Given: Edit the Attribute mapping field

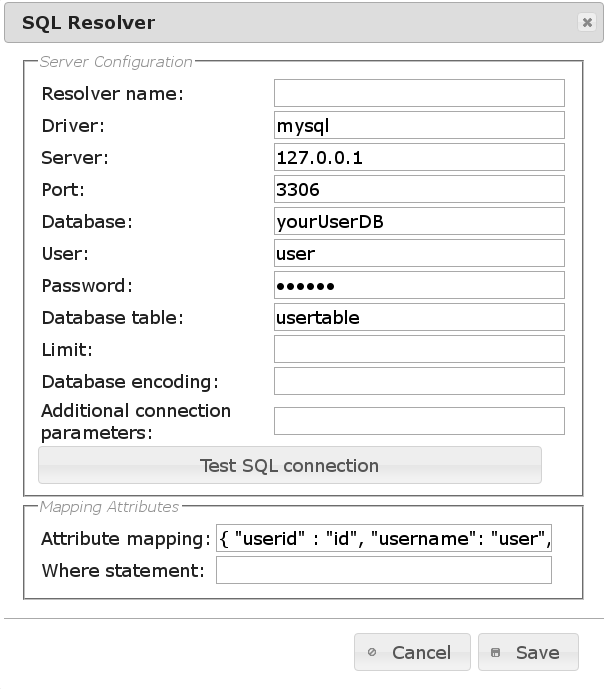Looking at the screenshot, I should pyautogui.click(x=384, y=539).
